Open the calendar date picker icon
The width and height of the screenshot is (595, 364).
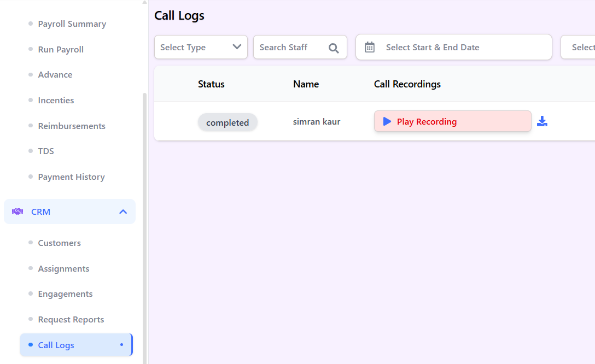point(370,47)
